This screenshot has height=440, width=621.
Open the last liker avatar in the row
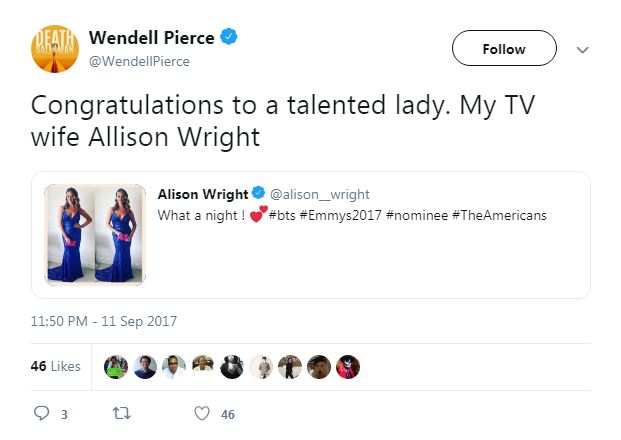(348, 367)
